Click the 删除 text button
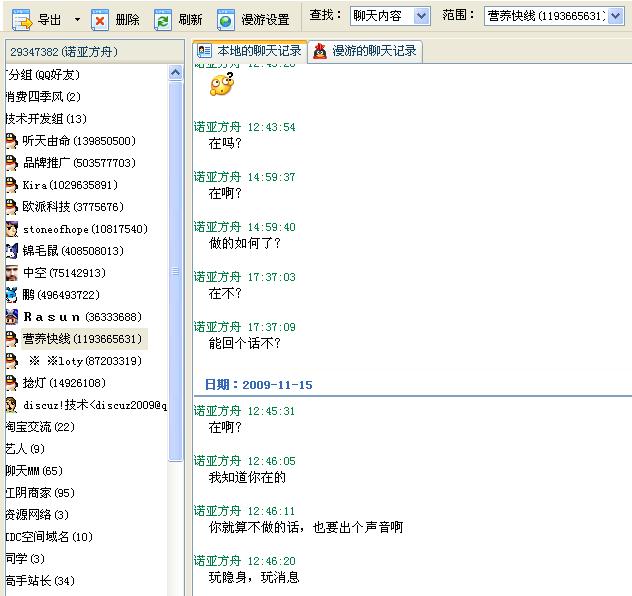Screen dimensions: 632x596 coord(127,19)
